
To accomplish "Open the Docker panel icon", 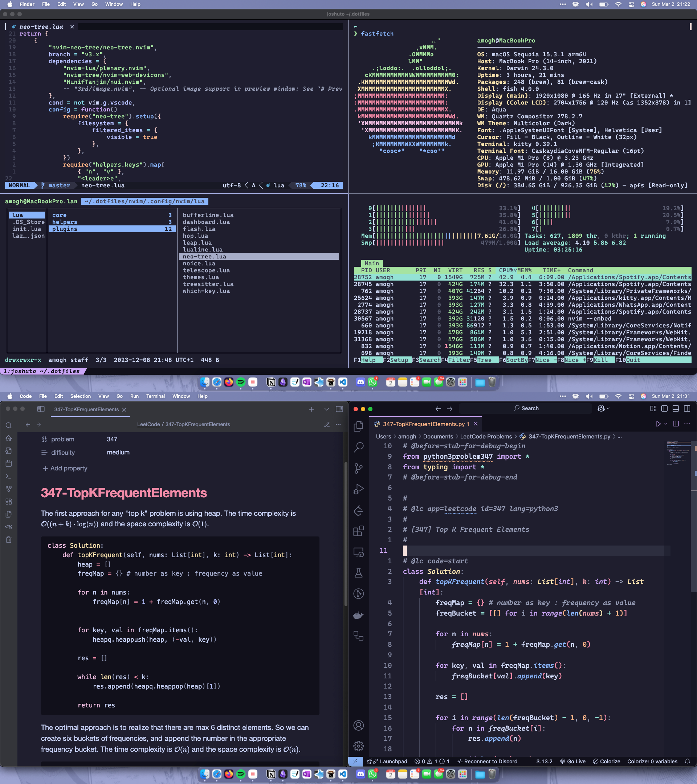I will click(x=358, y=615).
